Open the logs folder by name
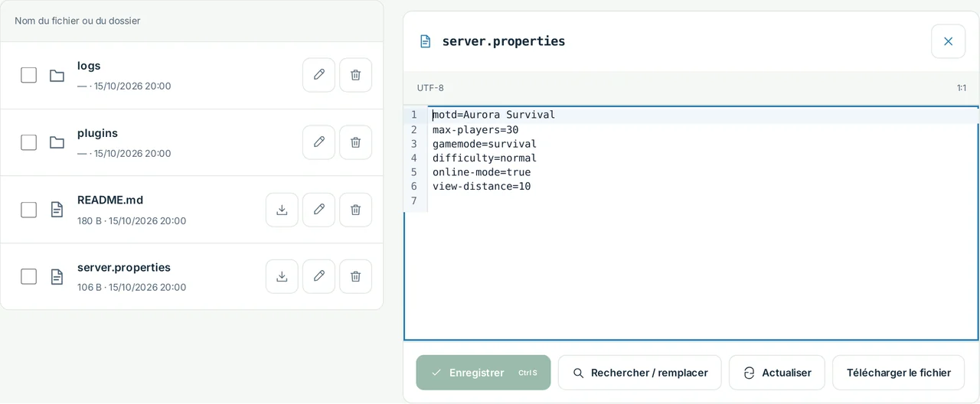The height and width of the screenshot is (404, 980). click(89, 66)
